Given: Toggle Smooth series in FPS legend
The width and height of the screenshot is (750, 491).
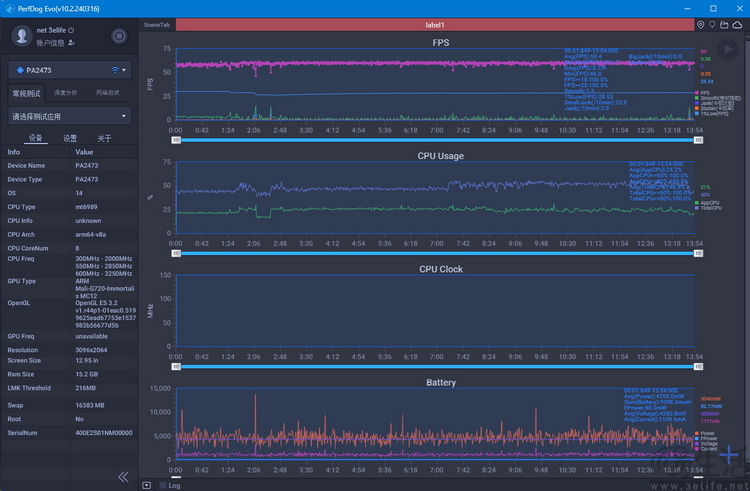Looking at the screenshot, I should pos(717,98).
